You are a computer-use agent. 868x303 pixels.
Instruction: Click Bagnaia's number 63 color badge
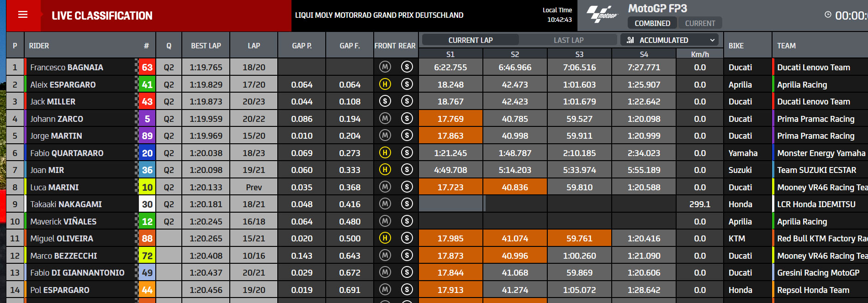click(147, 67)
